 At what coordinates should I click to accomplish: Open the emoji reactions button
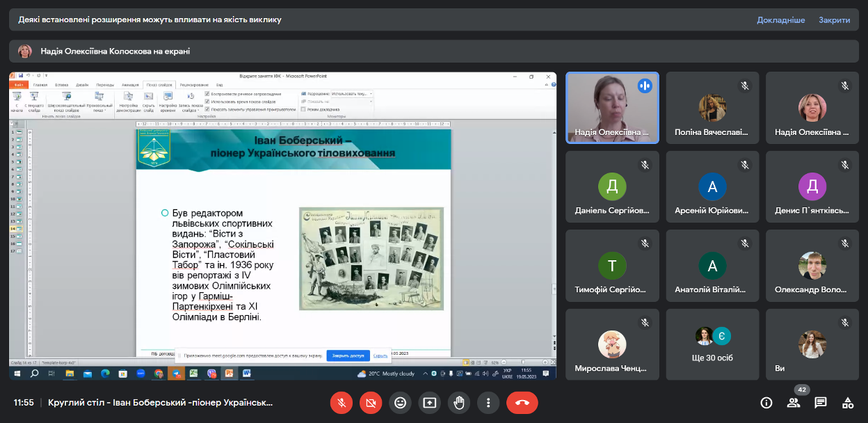click(400, 402)
